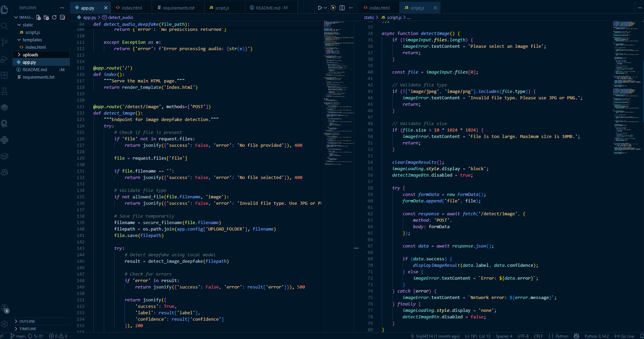This screenshot has height=339, width=644.
Task: Expand the TIMELINE section
Action: point(28,328)
